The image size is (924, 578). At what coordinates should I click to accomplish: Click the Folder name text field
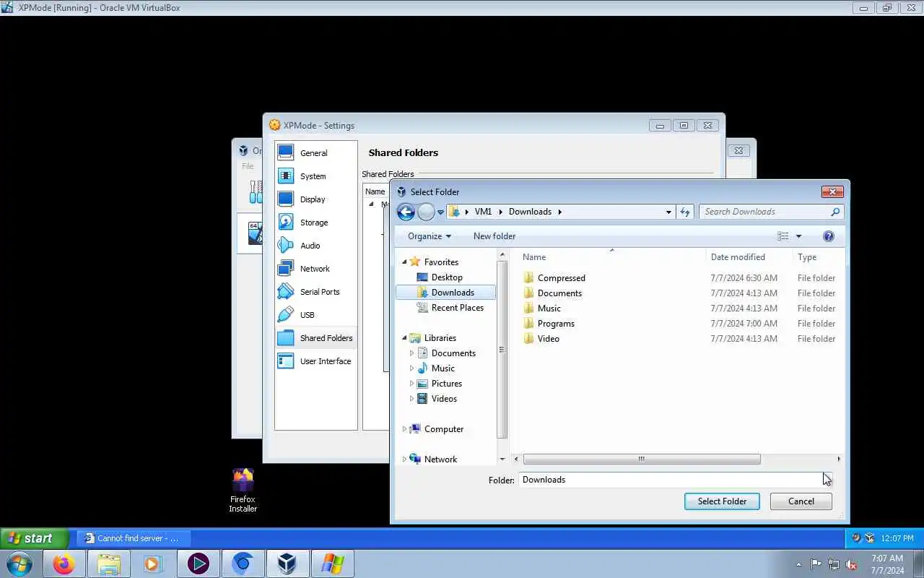point(675,480)
